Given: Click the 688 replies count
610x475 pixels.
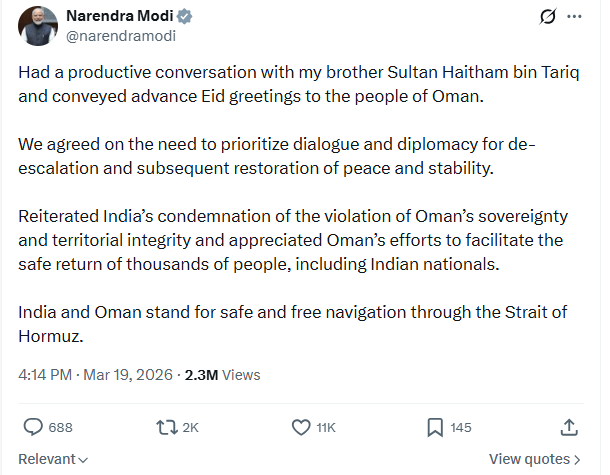Looking at the screenshot, I should [x=60, y=427].
